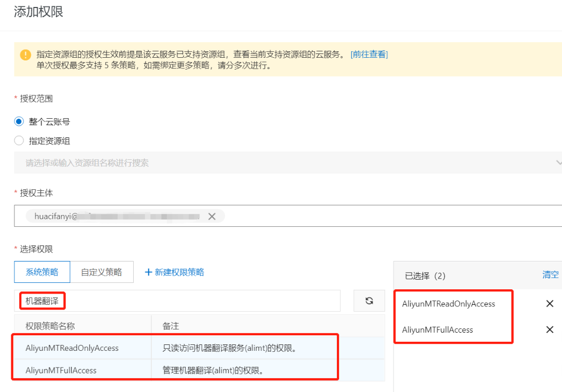Expand the resource group dropdown arrow

coord(558,163)
